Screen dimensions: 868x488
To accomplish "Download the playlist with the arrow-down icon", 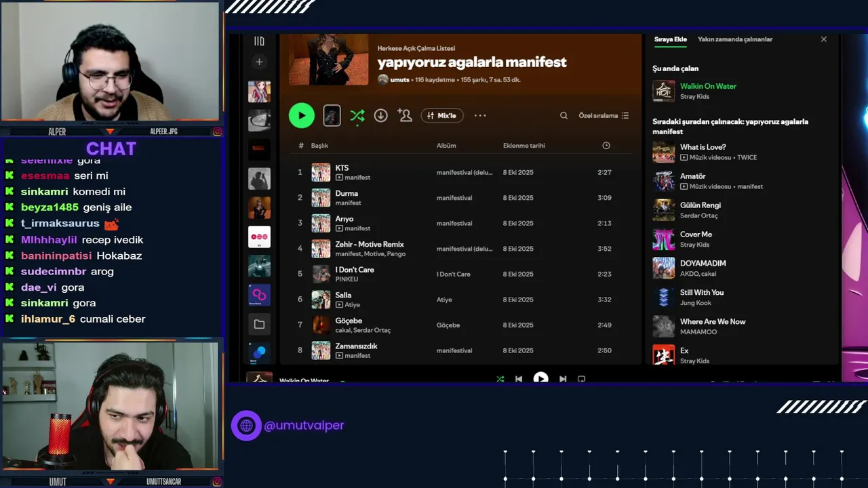I will (380, 116).
